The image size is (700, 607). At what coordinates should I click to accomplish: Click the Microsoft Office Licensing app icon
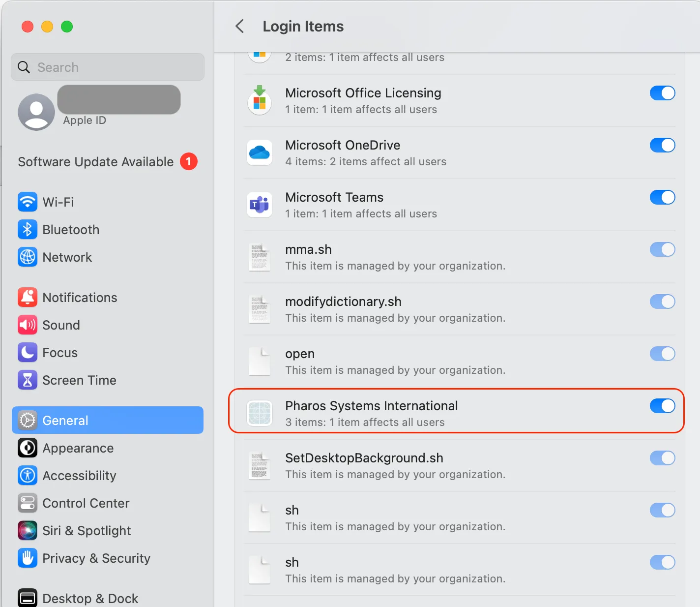pyautogui.click(x=260, y=100)
